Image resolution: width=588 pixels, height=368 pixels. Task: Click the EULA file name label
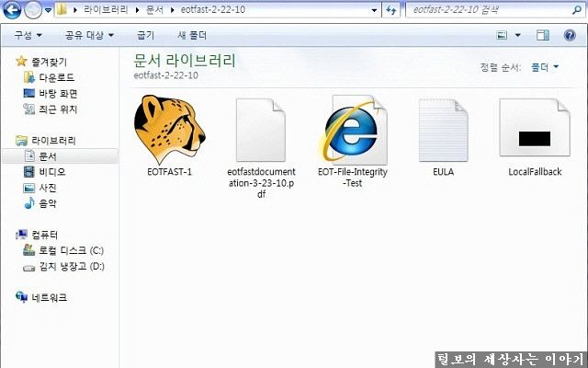click(x=443, y=172)
